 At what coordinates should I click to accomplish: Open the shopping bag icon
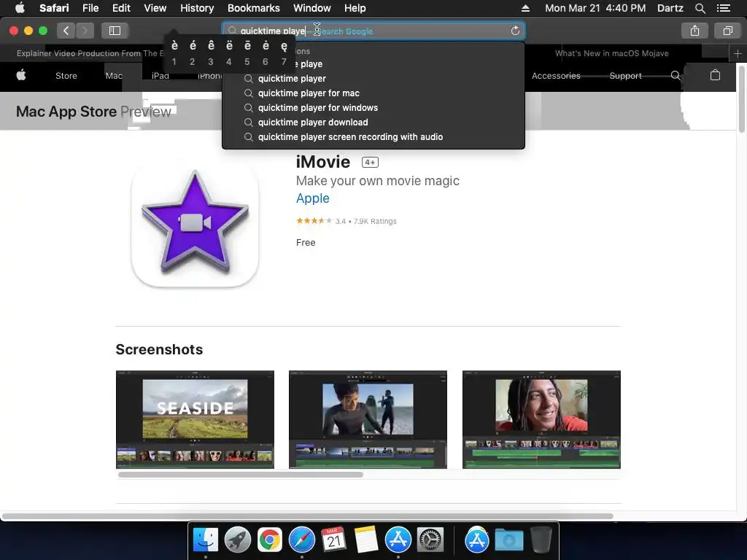715,75
